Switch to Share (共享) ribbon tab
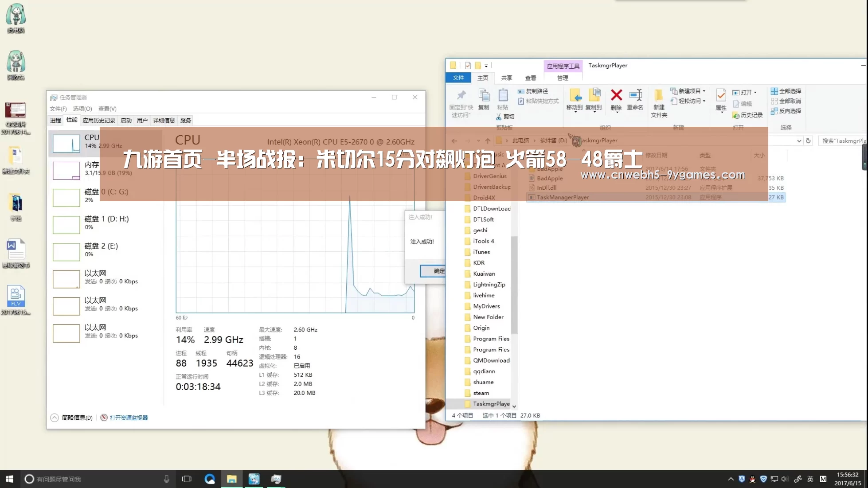This screenshot has height=488, width=868. coord(507,78)
